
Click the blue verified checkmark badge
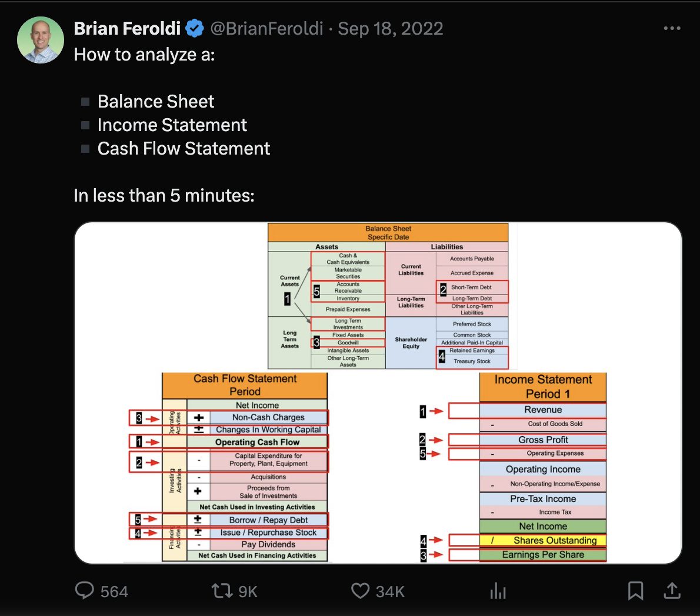click(195, 28)
